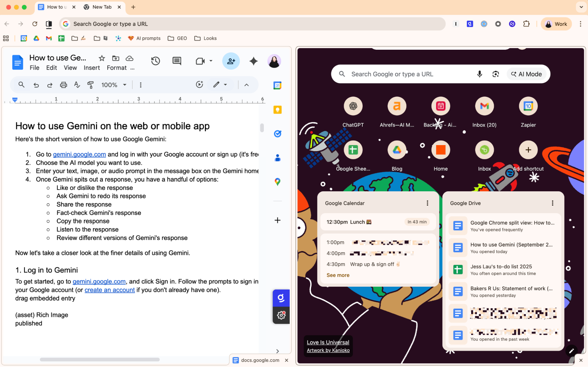The height and width of the screenshot is (367, 588).
Task: Open the comments panel in Docs
Action: 176,61
